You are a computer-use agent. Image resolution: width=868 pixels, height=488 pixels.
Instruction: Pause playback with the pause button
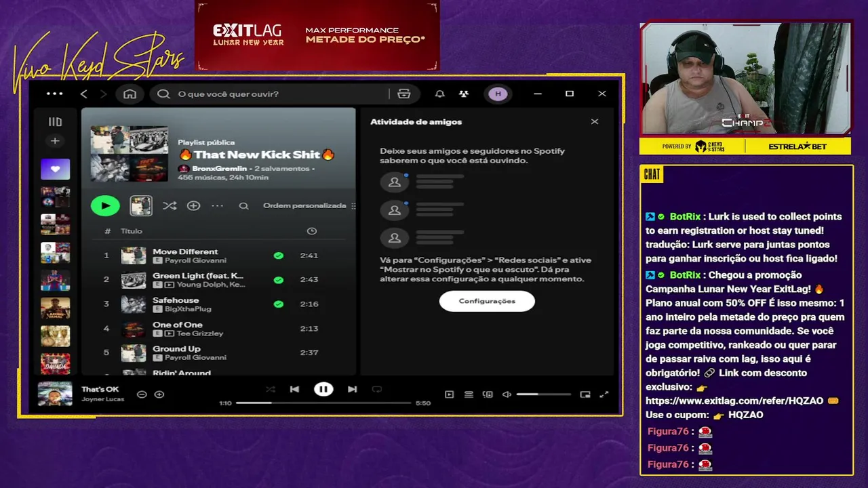(x=323, y=389)
